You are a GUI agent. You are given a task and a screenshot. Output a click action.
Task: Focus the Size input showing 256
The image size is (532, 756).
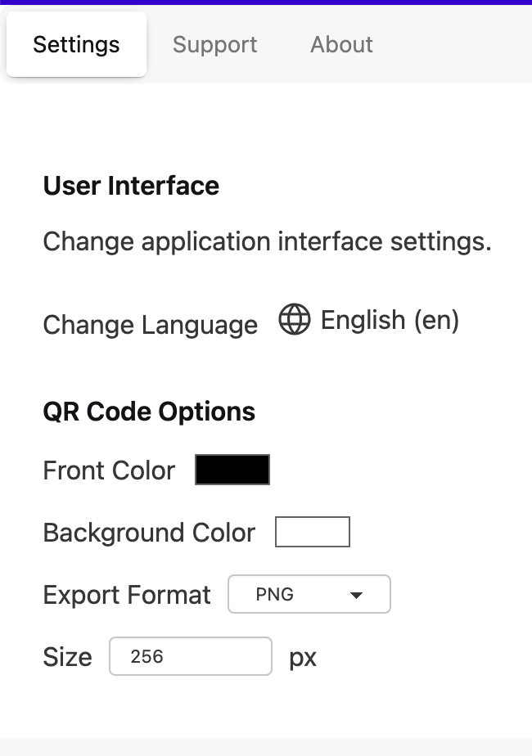pos(190,656)
